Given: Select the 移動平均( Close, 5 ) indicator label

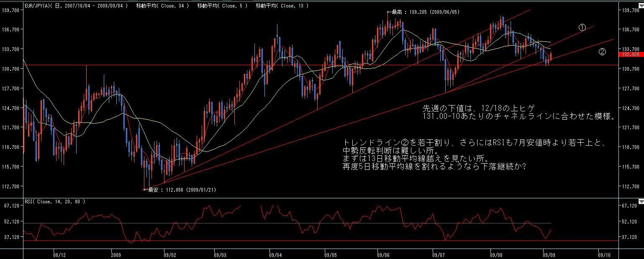Looking at the screenshot, I should [x=222, y=6].
